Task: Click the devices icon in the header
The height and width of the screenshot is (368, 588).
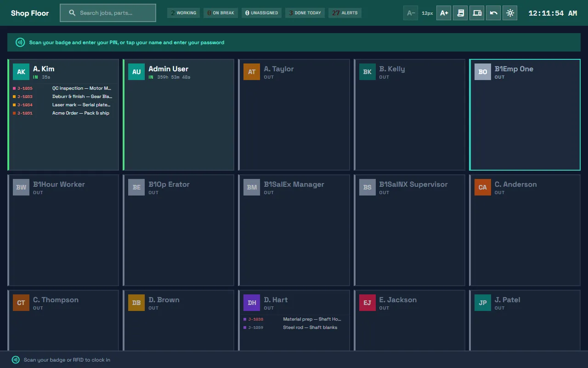Action: click(x=477, y=13)
